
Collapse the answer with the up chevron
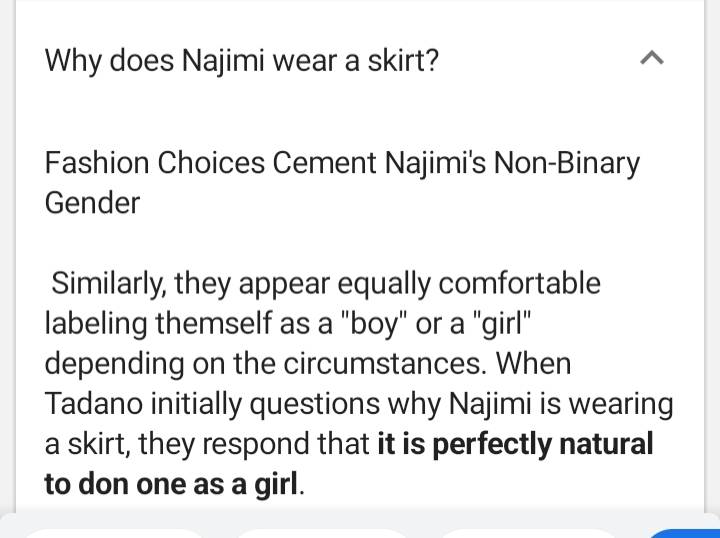tap(650, 60)
